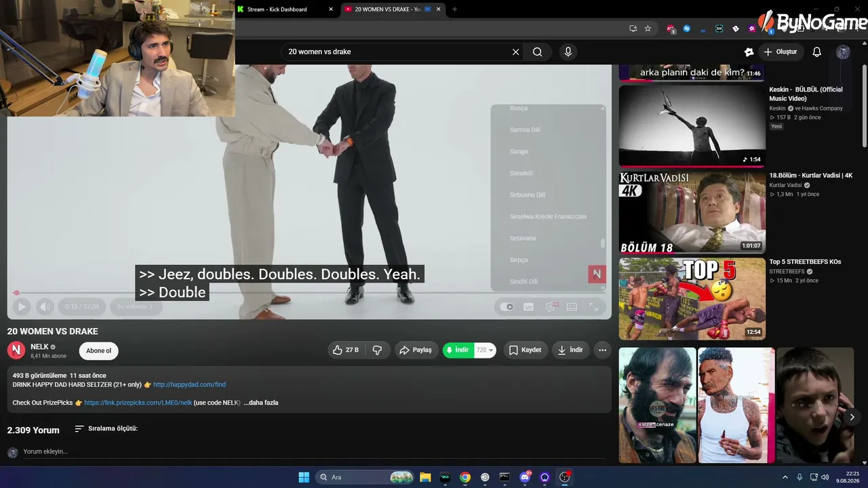Toggle subtitles with the captions button

[528, 307]
